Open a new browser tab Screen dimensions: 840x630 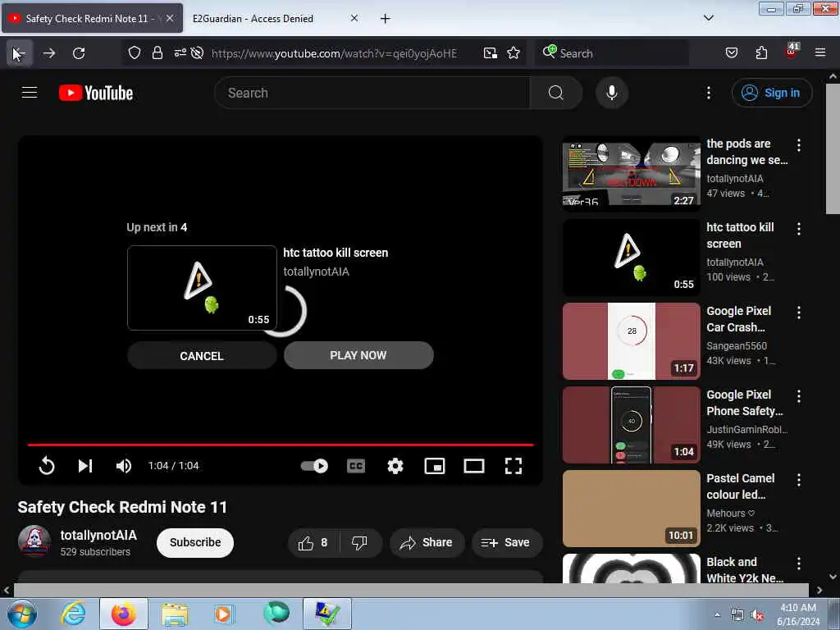click(x=385, y=19)
